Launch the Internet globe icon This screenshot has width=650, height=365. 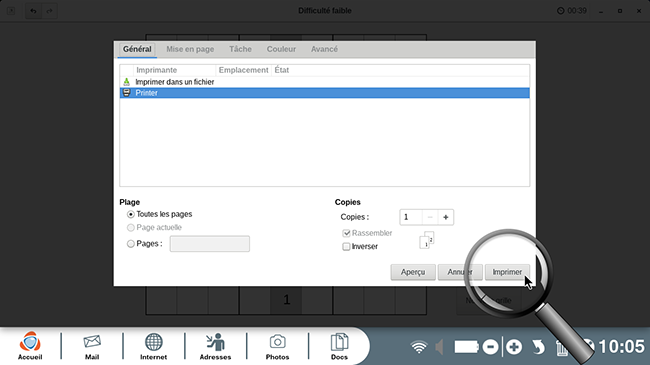point(153,345)
